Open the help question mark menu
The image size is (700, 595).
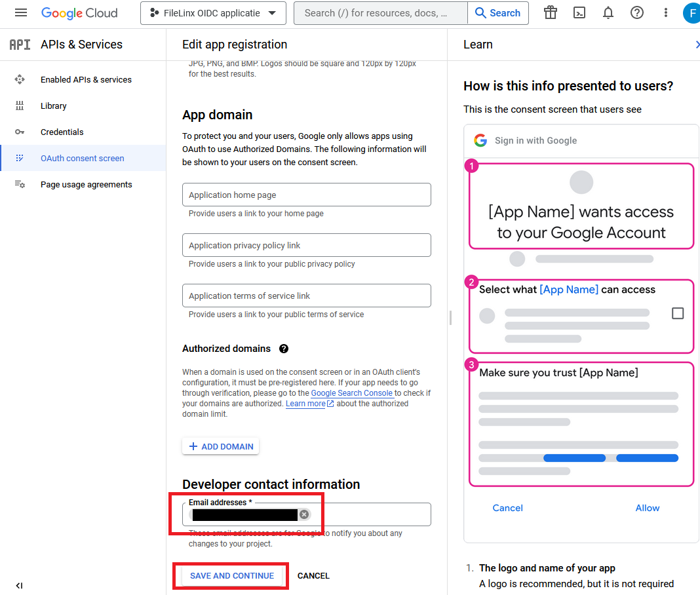(x=637, y=13)
